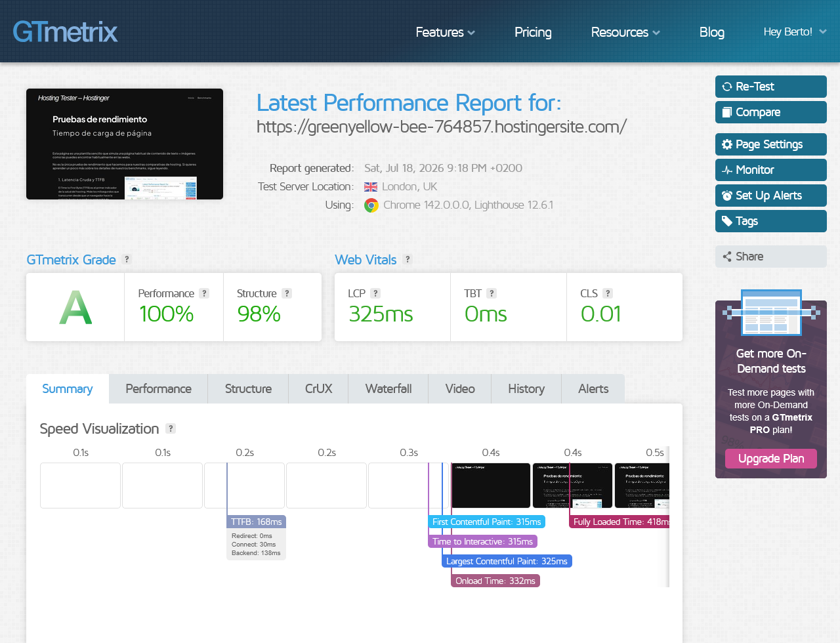
Task: Switch to the Structure tab
Action: point(248,389)
